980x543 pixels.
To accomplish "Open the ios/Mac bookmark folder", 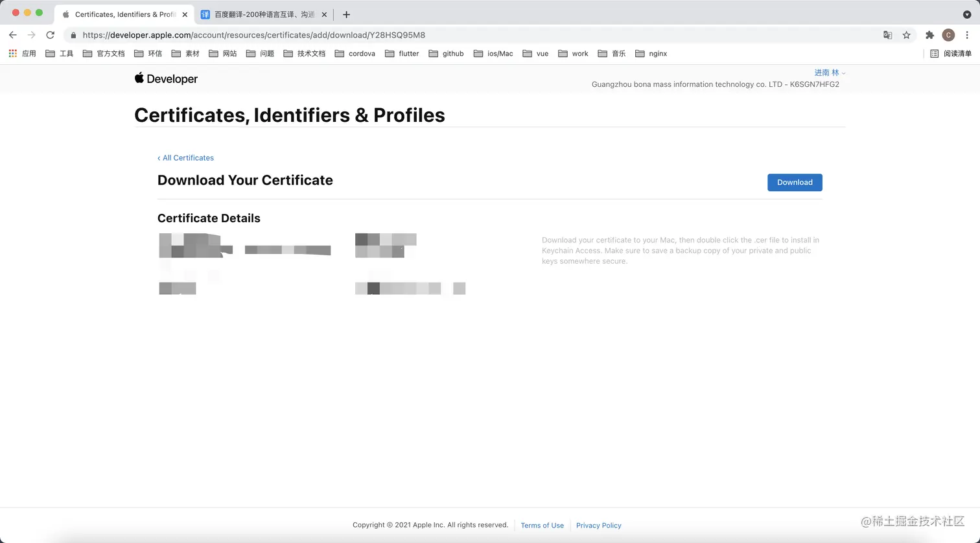I will click(493, 54).
